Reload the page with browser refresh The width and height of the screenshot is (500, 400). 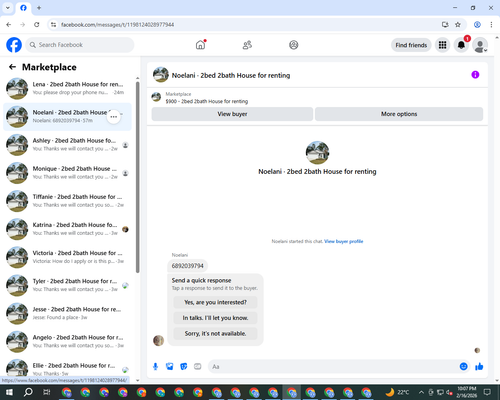coord(37,25)
